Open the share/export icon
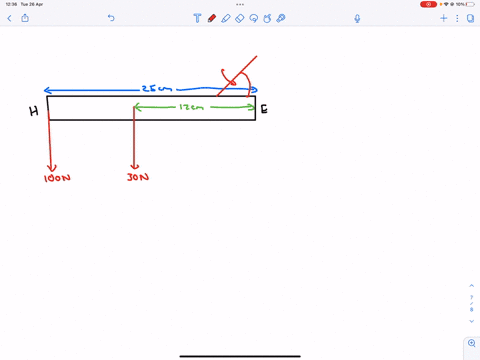The image size is (480, 360). click(25, 18)
